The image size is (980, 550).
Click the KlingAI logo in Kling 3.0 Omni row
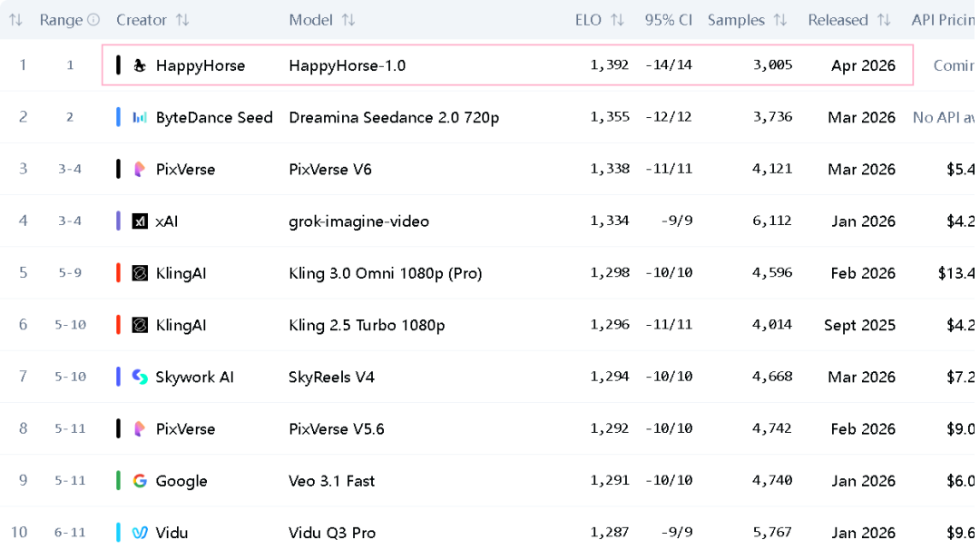140,272
